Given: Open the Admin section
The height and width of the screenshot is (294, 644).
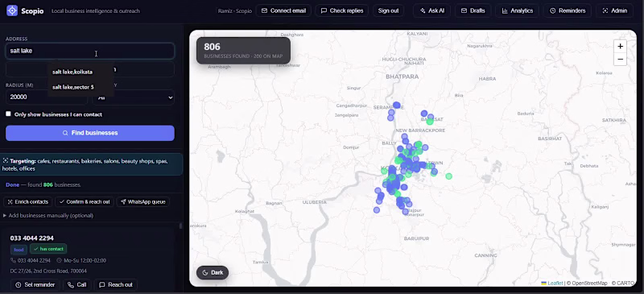Looking at the screenshot, I should pyautogui.click(x=614, y=10).
